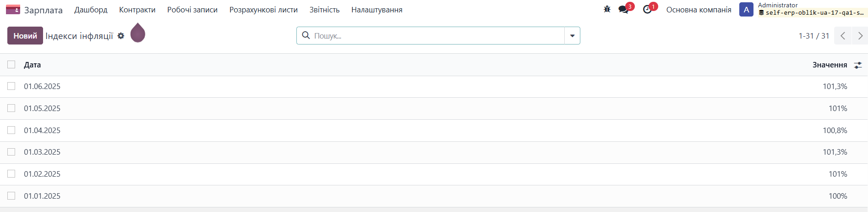Select the 01.03.2025 row checkbox

point(11,152)
